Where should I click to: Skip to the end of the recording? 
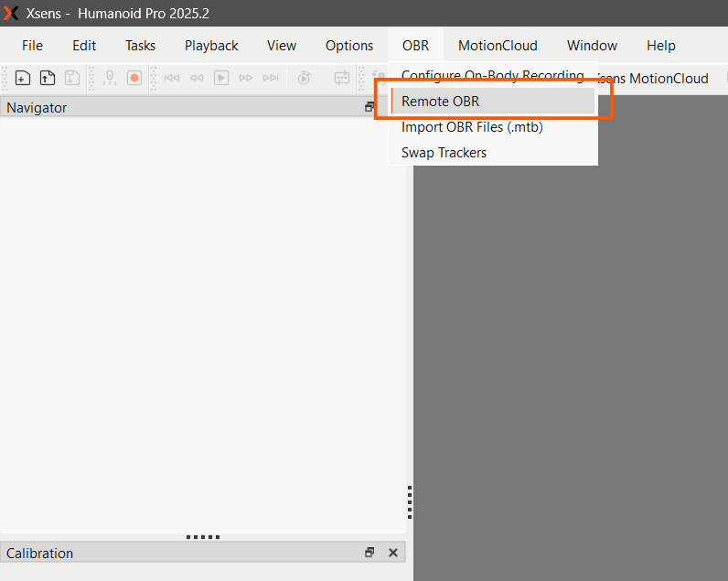click(x=271, y=78)
